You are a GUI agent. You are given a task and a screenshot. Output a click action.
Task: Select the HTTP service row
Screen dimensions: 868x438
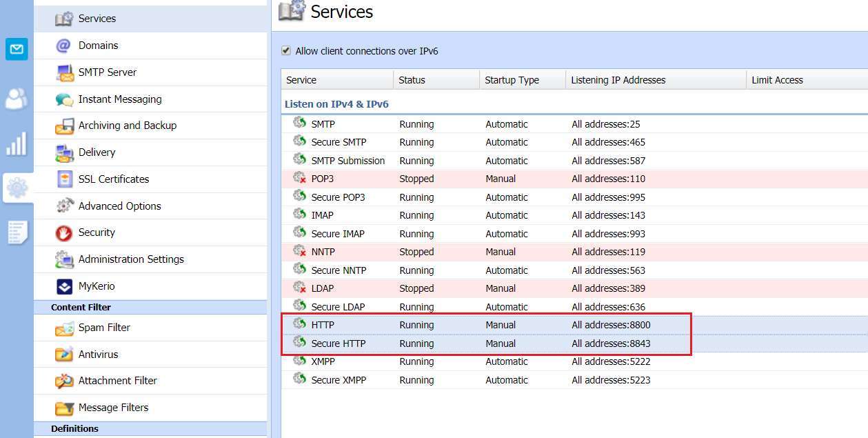[x=574, y=325]
